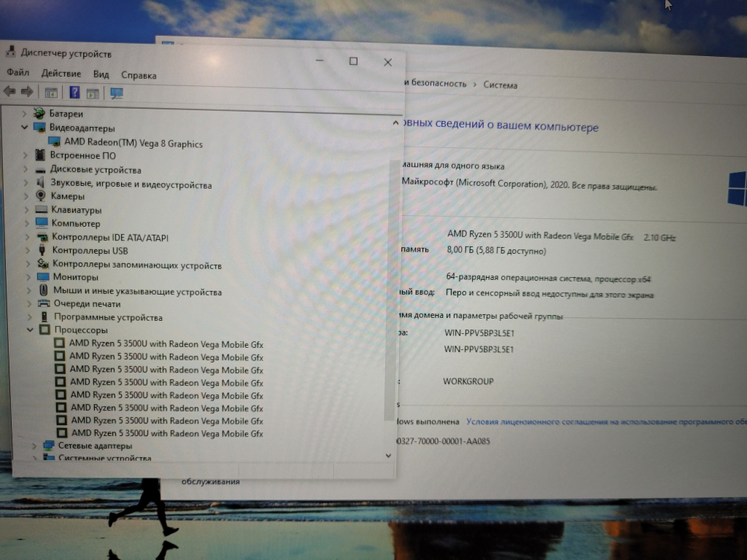Viewport: 747px width, 560px height.
Task: Click the show console tree toolbar icon
Action: [50, 92]
